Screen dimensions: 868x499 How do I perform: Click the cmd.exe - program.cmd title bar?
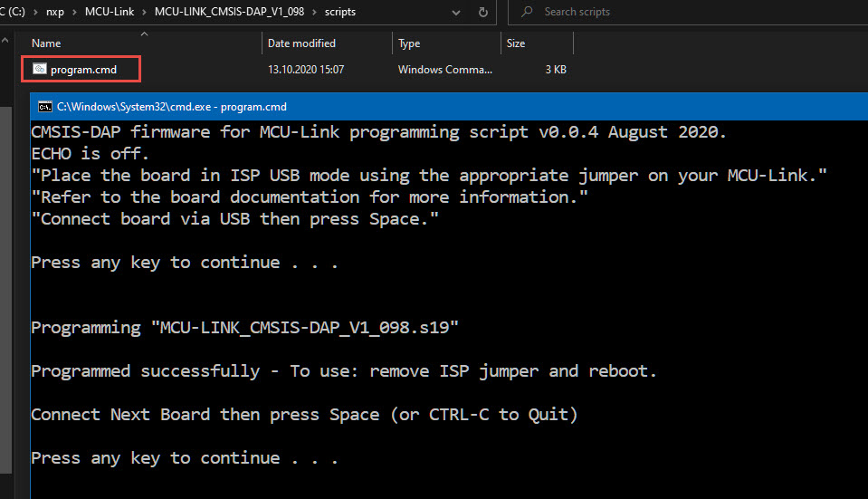[453, 106]
